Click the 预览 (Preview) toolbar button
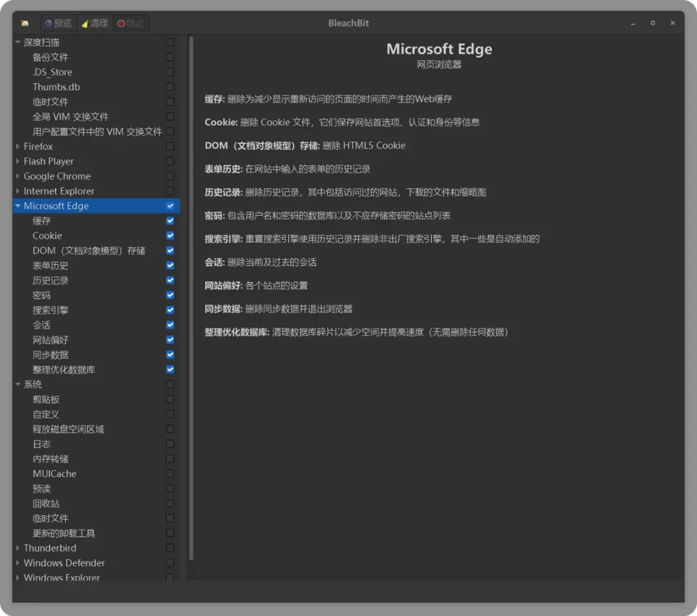This screenshot has height=616, width=697. (58, 23)
